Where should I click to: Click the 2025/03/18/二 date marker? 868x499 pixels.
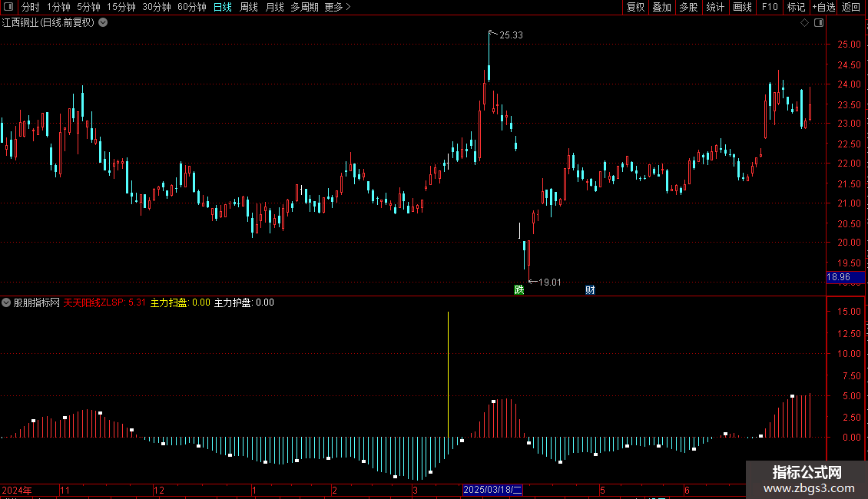click(492, 490)
